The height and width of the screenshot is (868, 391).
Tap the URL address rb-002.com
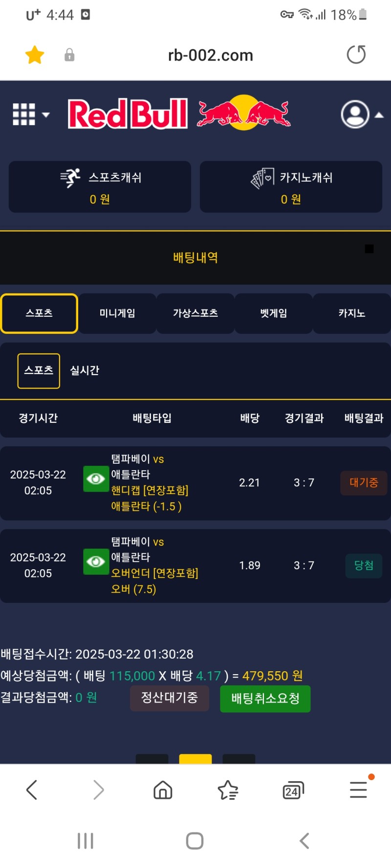pos(210,55)
